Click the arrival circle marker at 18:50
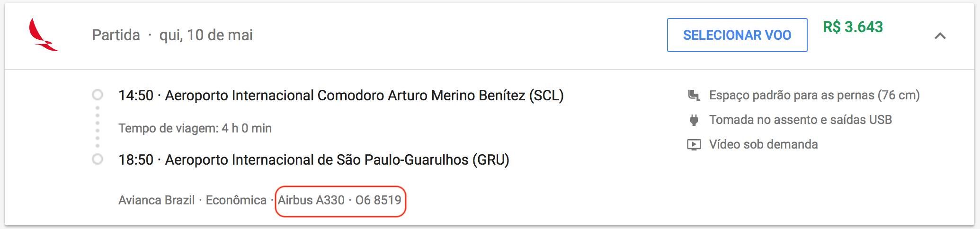This screenshot has width=980, height=229. point(98,159)
